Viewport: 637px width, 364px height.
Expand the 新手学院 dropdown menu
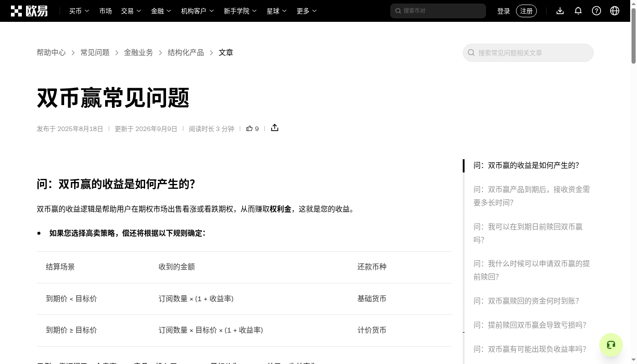[240, 11]
